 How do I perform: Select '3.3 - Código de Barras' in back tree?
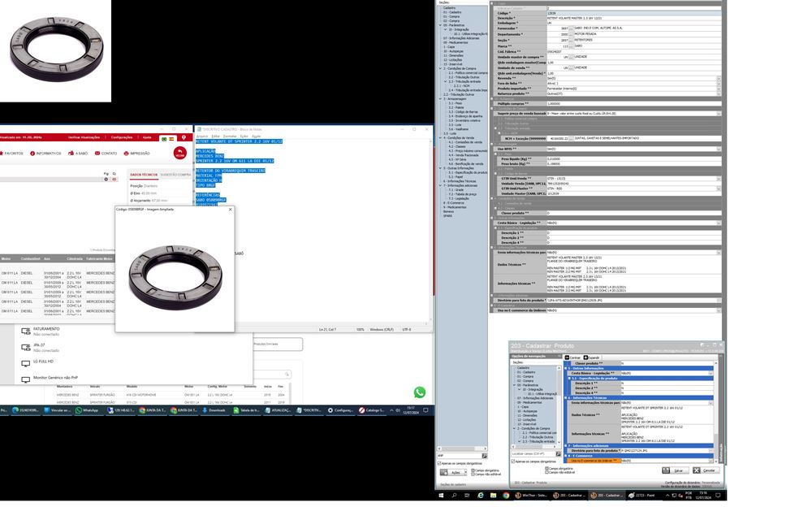[x=463, y=112]
